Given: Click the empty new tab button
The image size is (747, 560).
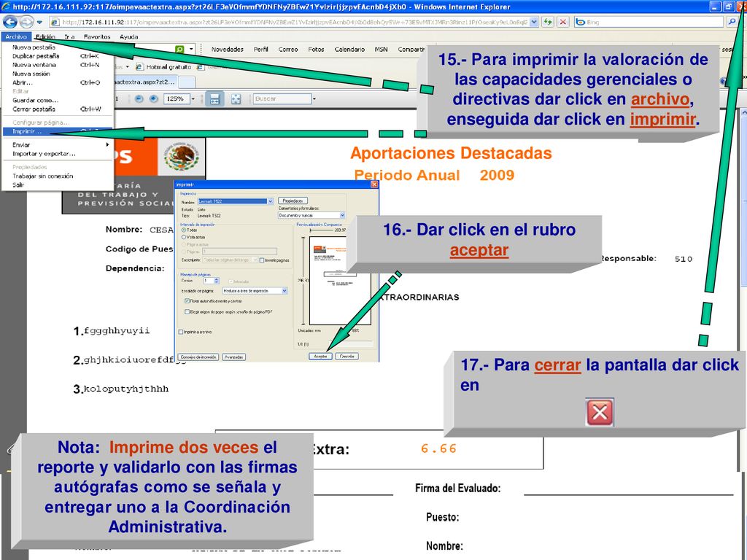Looking at the screenshot, I should pyautogui.click(x=187, y=82).
